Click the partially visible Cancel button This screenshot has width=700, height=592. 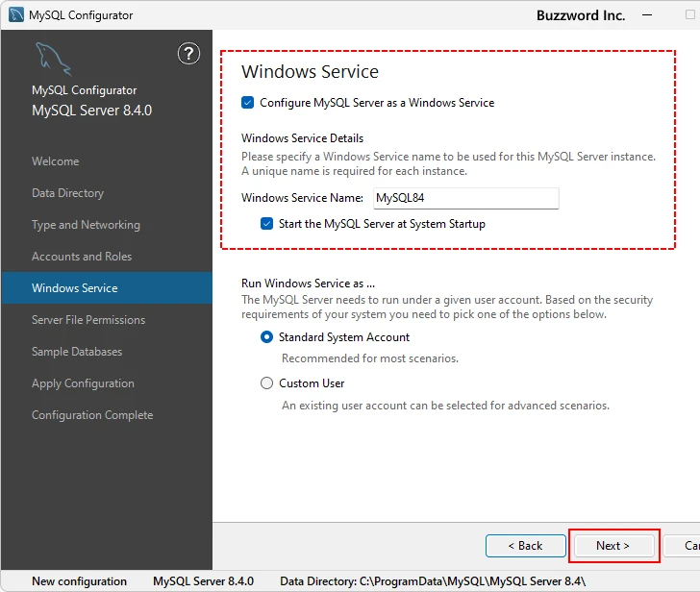tap(682, 546)
